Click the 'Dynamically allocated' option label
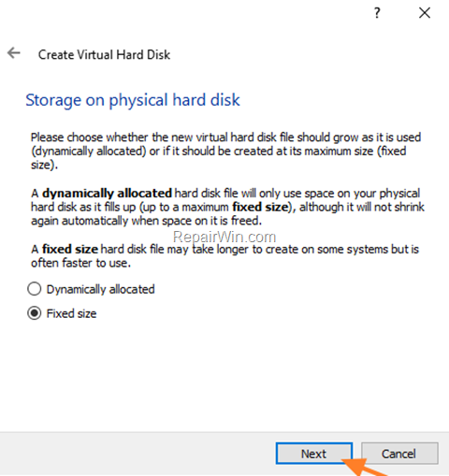The image size is (449, 476). point(100,290)
